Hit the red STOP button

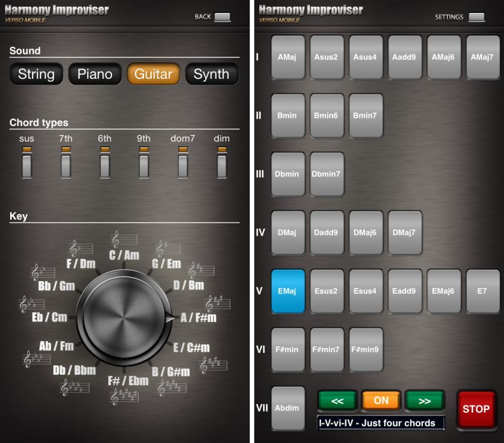[x=476, y=409]
